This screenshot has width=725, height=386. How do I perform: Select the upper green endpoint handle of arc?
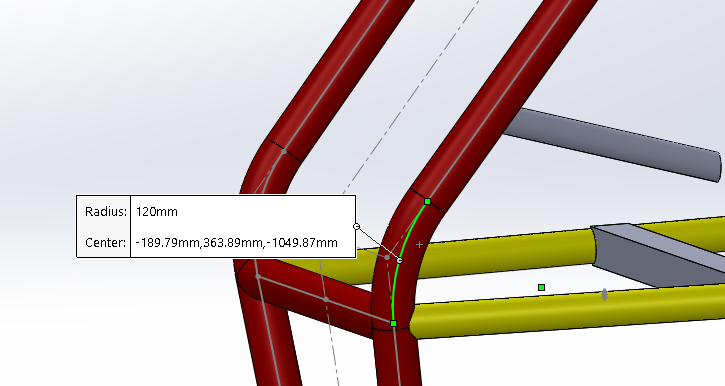tap(428, 202)
